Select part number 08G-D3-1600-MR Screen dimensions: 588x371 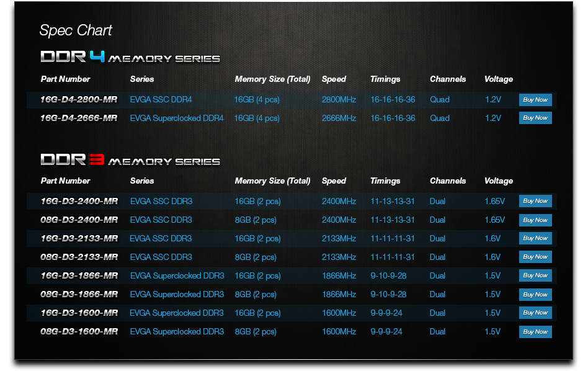tap(79, 332)
